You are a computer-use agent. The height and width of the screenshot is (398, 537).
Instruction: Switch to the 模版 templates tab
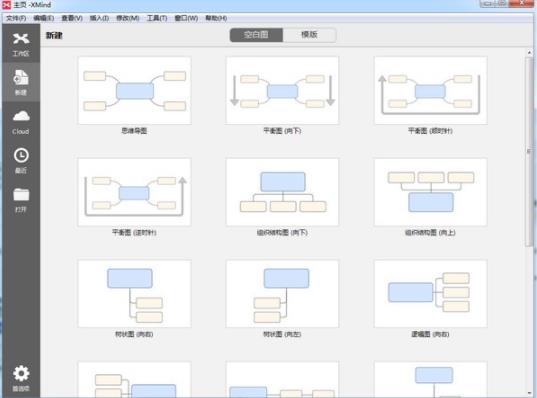point(309,35)
